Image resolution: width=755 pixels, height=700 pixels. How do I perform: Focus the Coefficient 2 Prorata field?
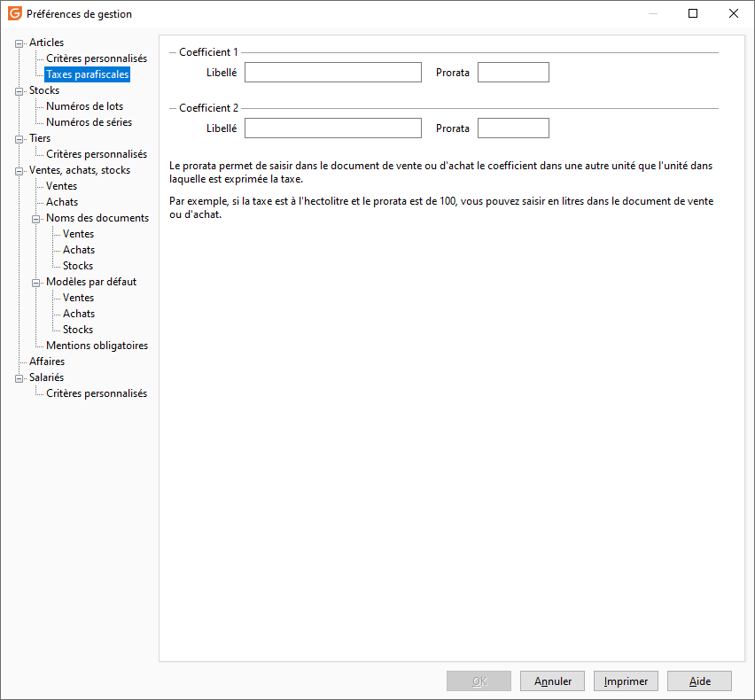click(x=513, y=128)
